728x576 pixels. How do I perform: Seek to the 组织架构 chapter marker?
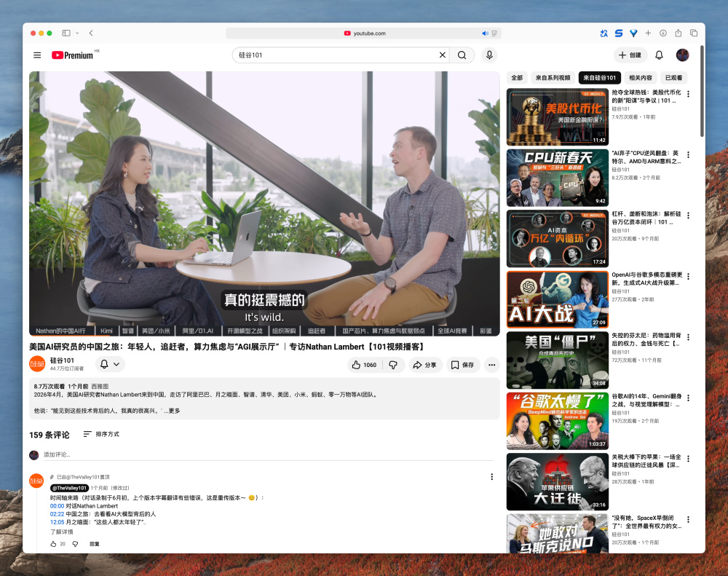[x=284, y=331]
